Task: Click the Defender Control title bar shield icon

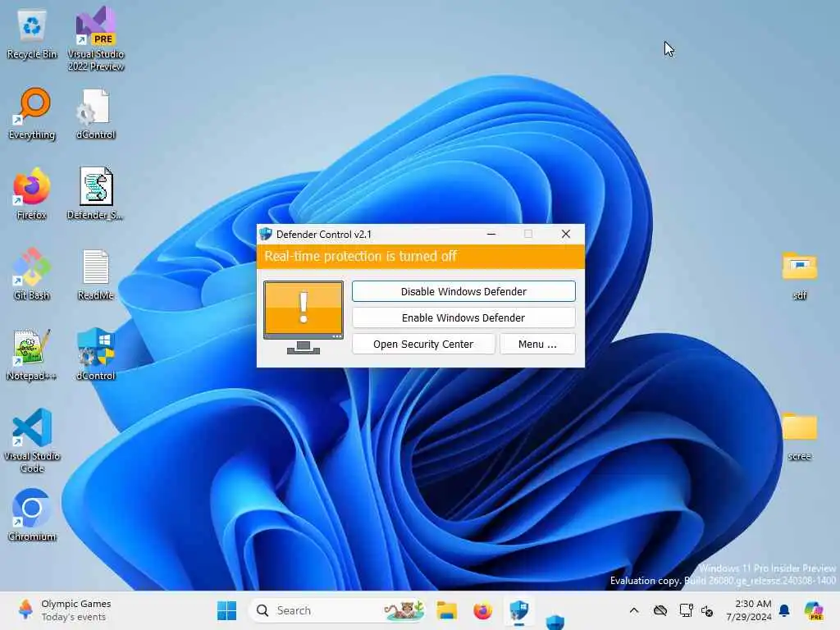Action: [266, 234]
